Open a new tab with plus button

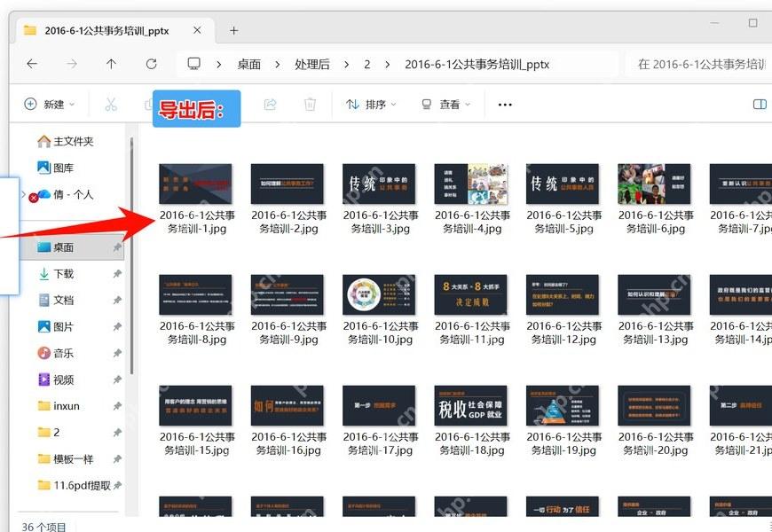pos(234,30)
